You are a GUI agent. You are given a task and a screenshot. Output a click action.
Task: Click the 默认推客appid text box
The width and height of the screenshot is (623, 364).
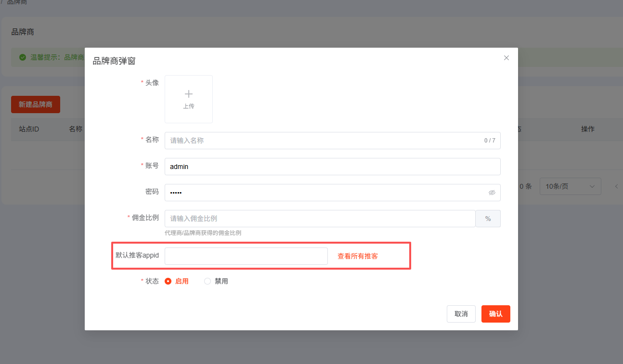(x=246, y=256)
